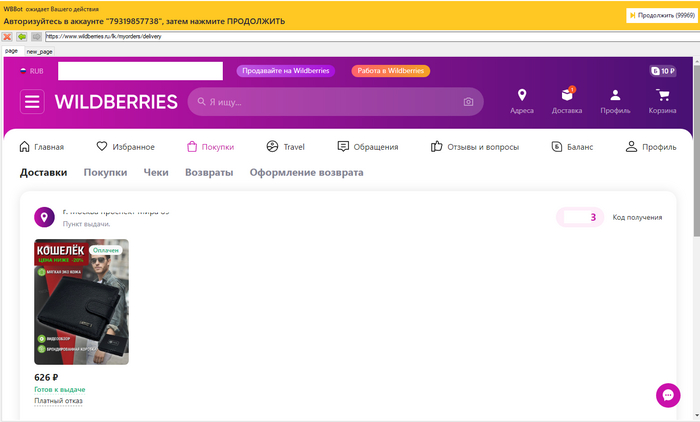Click the white blank field beside RUB

click(x=140, y=71)
